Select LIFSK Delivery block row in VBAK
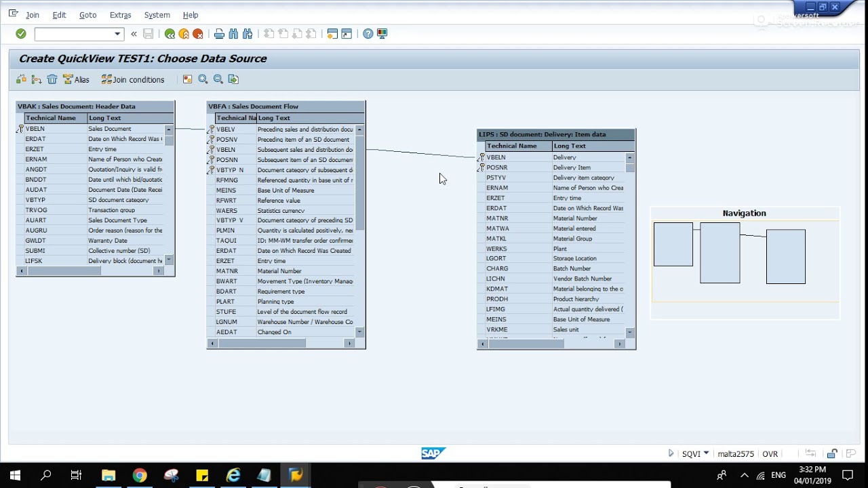868x488 pixels. (x=91, y=261)
